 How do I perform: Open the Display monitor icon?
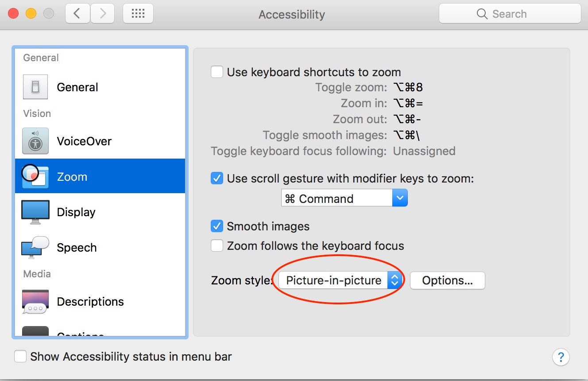pos(35,212)
